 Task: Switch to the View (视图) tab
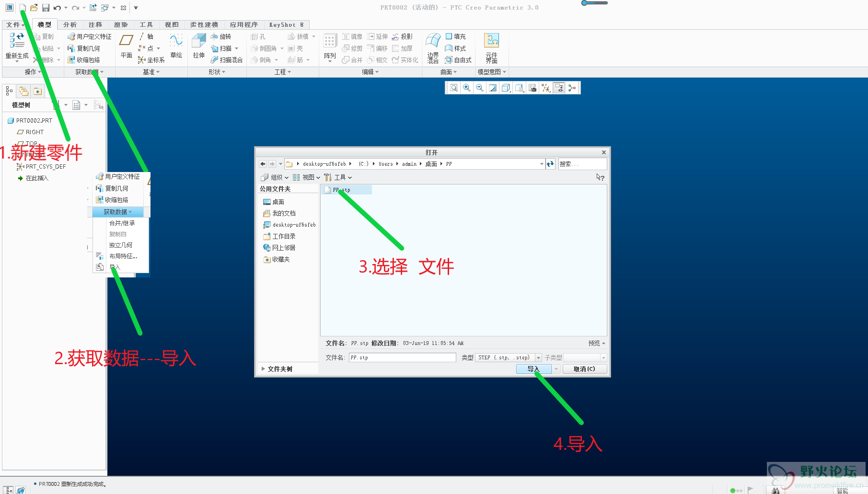pyautogui.click(x=172, y=24)
